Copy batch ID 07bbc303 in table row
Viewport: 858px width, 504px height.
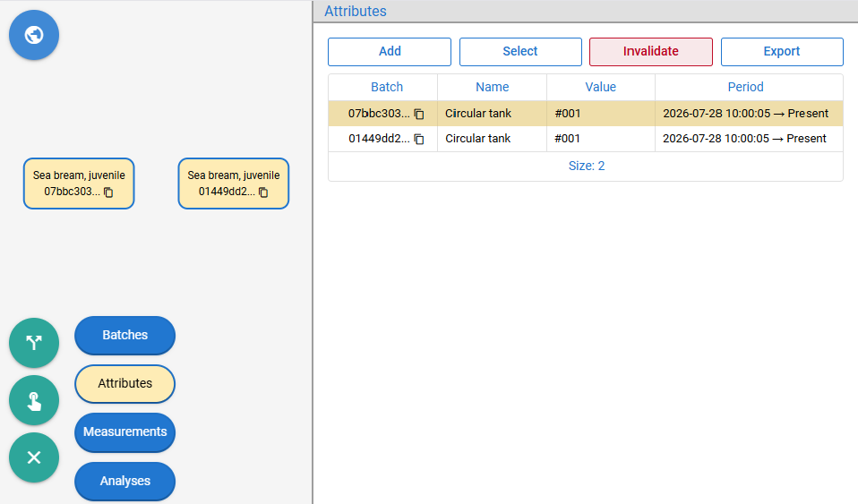click(x=419, y=114)
